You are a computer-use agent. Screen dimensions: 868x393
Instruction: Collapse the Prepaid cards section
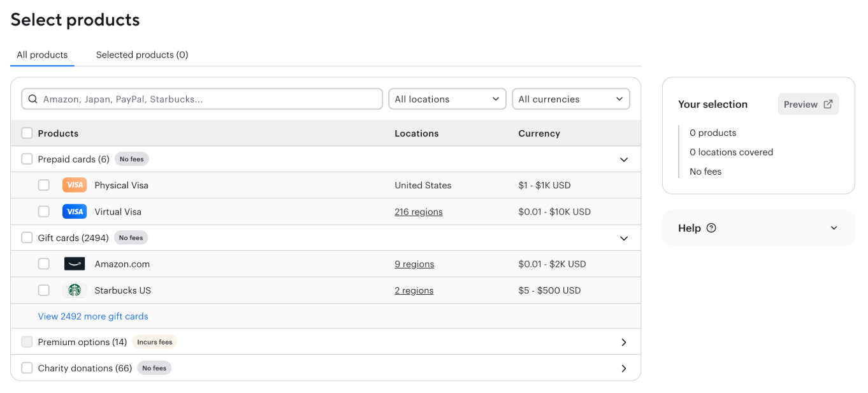click(623, 159)
